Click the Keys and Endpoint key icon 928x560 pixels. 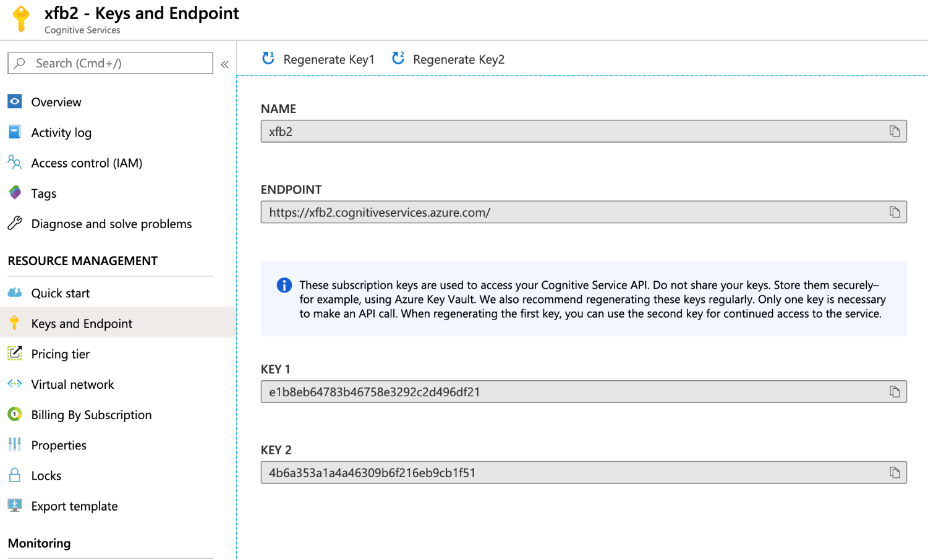(15, 323)
